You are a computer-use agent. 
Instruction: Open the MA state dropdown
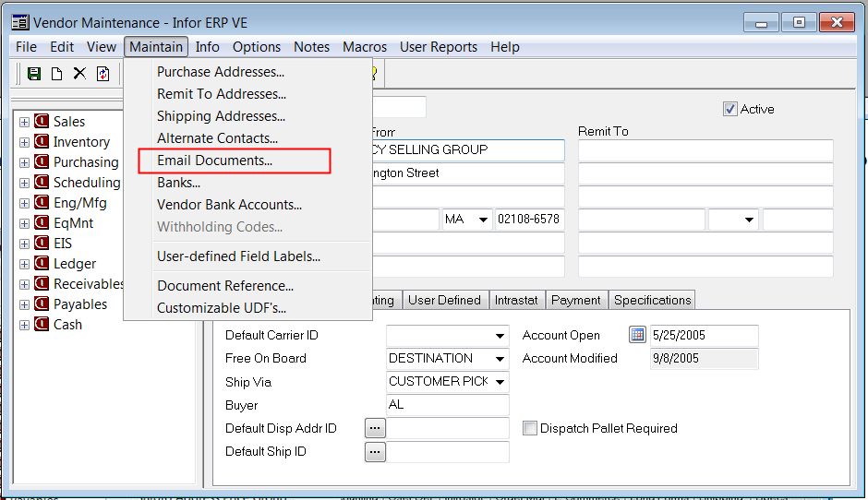(481, 220)
